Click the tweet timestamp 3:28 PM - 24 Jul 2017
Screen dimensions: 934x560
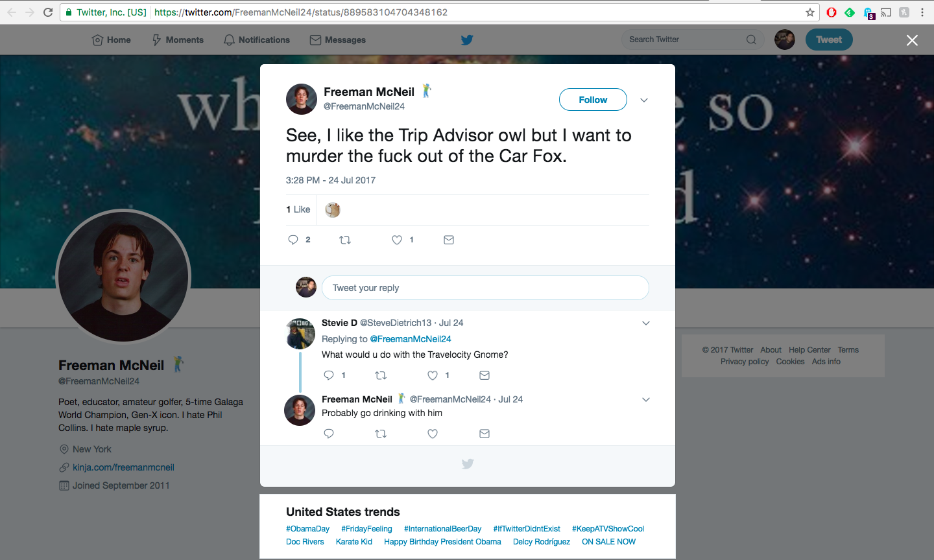point(331,180)
